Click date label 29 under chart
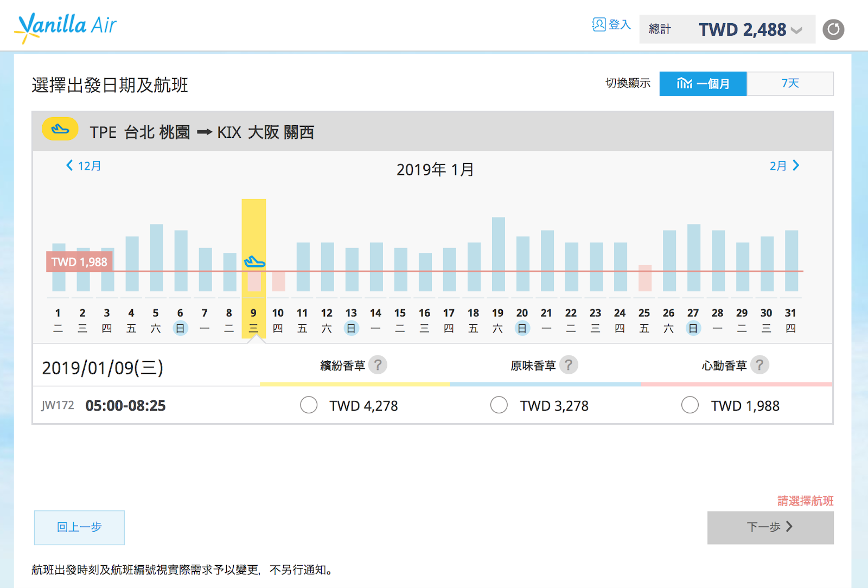This screenshot has width=868, height=588. tap(742, 320)
